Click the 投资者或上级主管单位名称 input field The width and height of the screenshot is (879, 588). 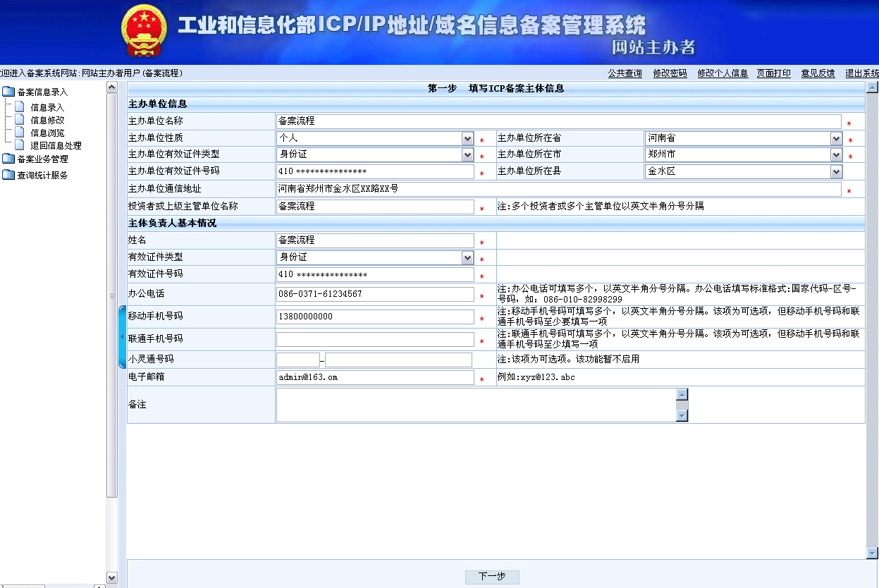pyautogui.click(x=375, y=207)
